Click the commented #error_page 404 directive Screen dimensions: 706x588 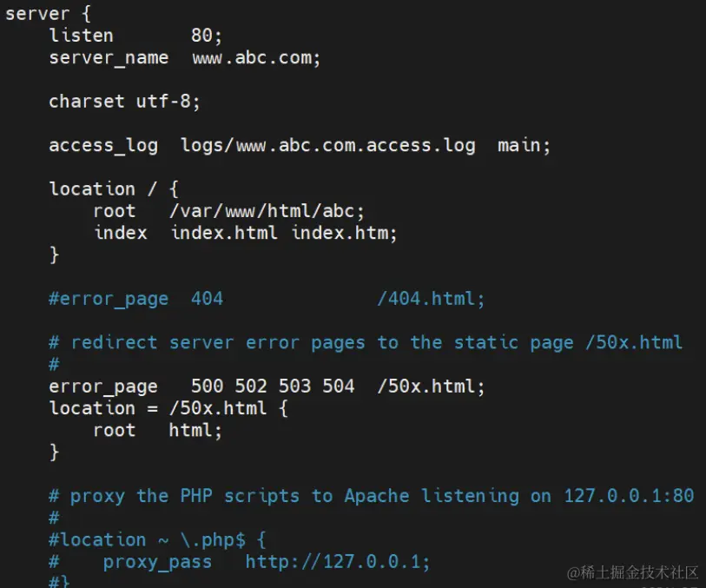[135, 299]
